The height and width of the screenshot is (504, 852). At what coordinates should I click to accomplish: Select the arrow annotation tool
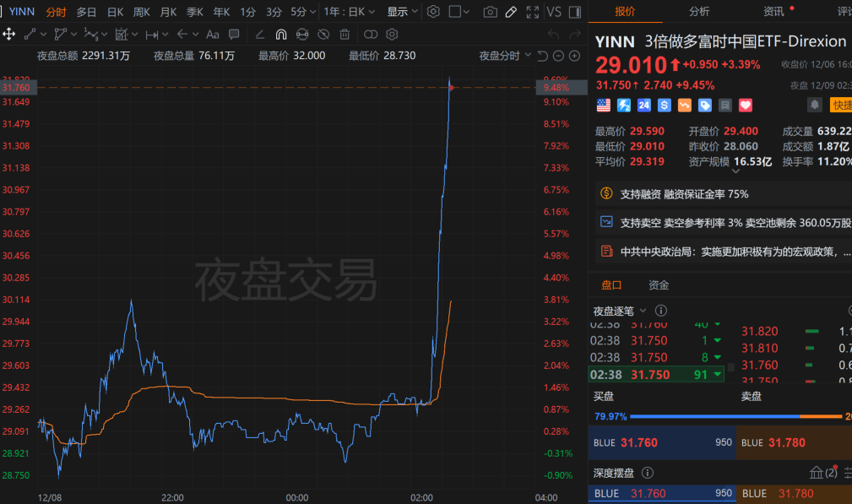pyautogui.click(x=182, y=35)
